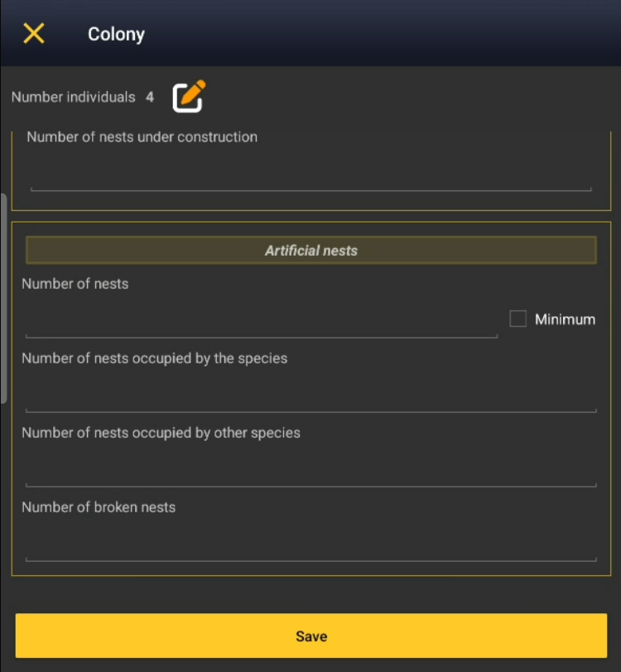Tap the 'occupied by other species' label text
This screenshot has height=672, width=621.
(x=161, y=433)
